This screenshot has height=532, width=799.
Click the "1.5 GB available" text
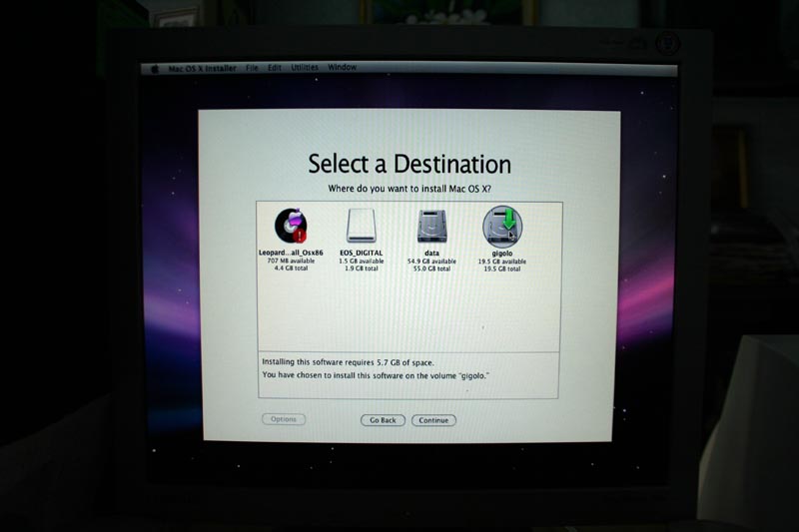click(362, 262)
